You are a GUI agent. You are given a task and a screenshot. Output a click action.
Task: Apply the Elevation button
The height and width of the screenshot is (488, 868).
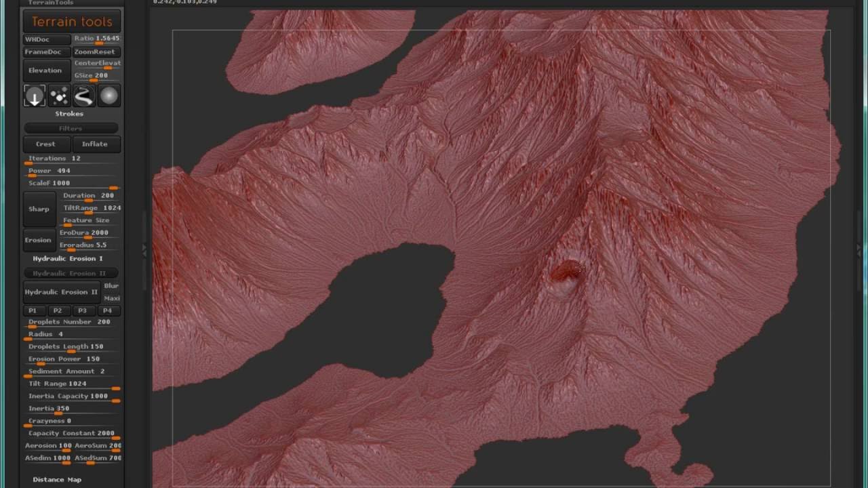[45, 70]
